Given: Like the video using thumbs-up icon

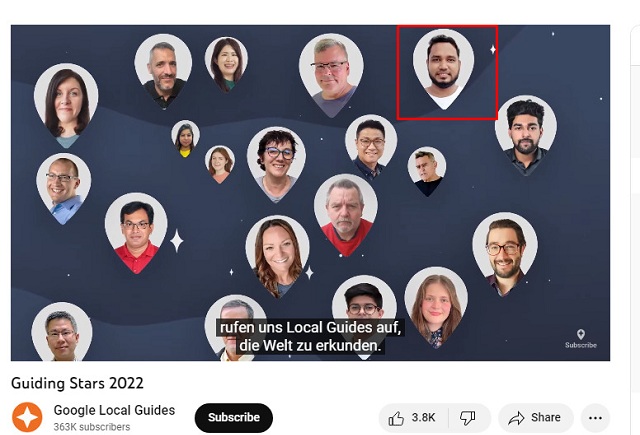Looking at the screenshot, I should pyautogui.click(x=396, y=418).
